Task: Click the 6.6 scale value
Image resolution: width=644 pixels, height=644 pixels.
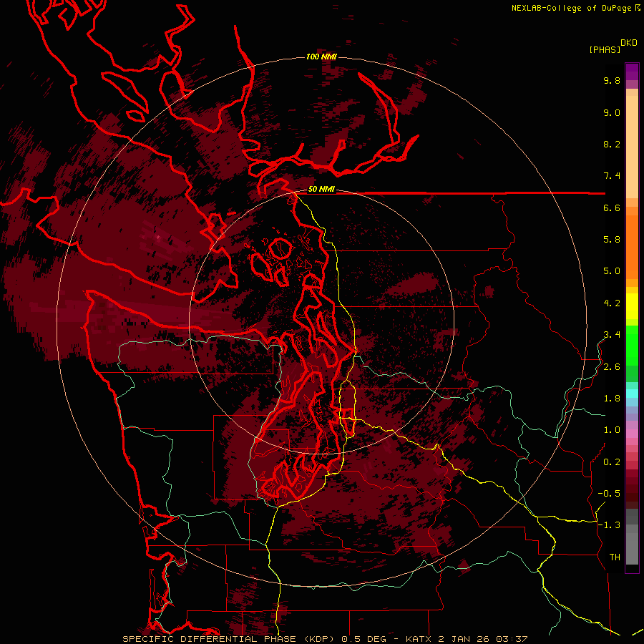Action: 612,208
